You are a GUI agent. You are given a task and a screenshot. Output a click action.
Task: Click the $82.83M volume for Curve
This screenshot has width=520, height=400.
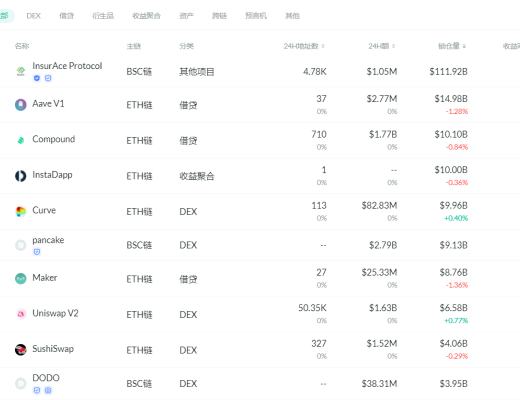pos(379,205)
